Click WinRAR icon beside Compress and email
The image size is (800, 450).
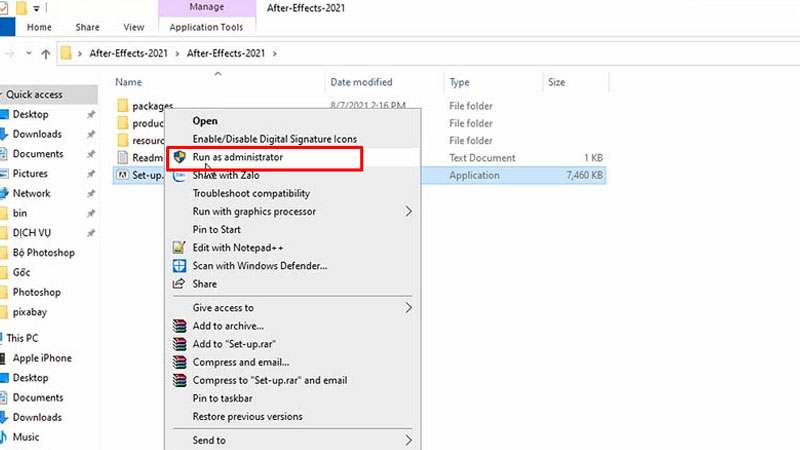click(179, 362)
